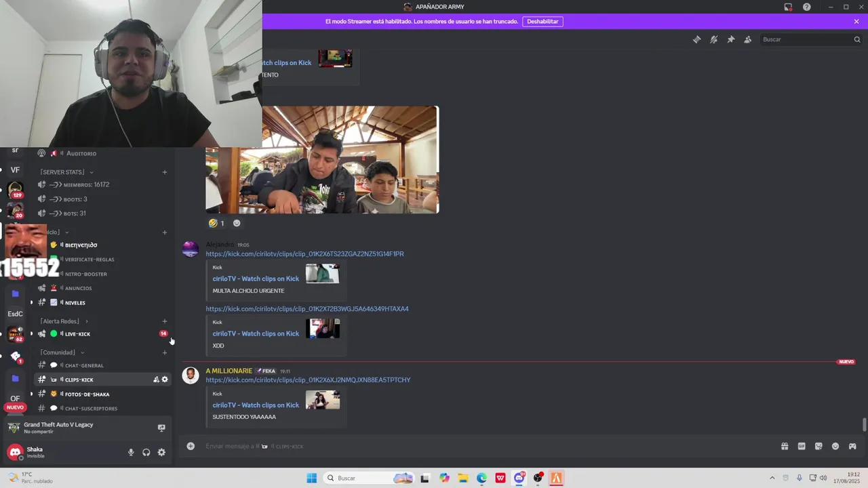Open the sticker picker

point(818,446)
